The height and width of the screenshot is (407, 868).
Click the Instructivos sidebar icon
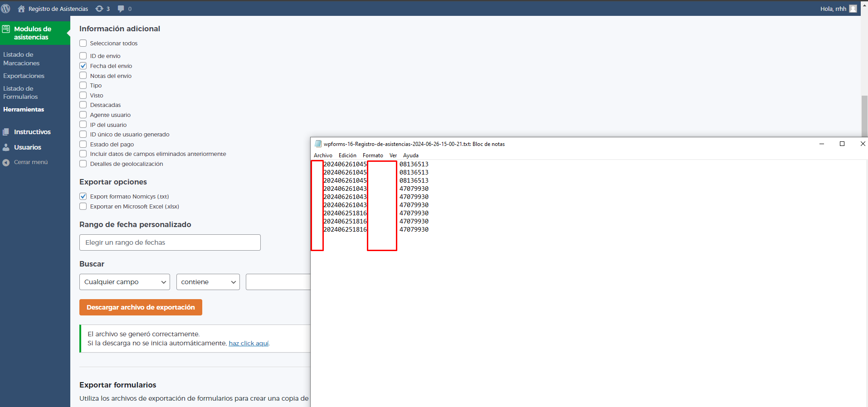6,132
